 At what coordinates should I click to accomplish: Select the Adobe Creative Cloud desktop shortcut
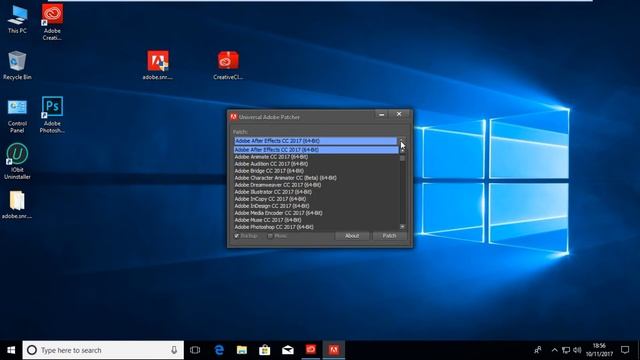pyautogui.click(x=52, y=22)
